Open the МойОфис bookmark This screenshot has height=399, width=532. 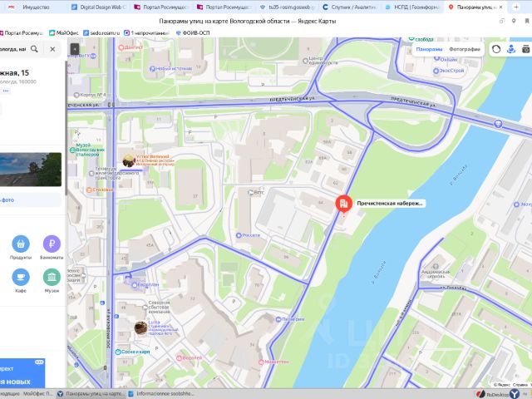[63, 33]
